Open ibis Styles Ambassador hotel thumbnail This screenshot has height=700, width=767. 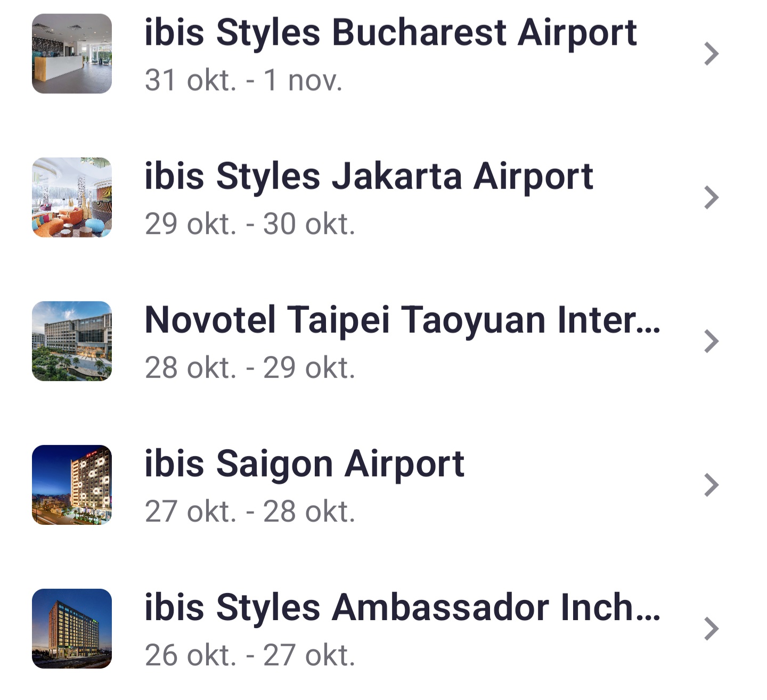pos(72,629)
